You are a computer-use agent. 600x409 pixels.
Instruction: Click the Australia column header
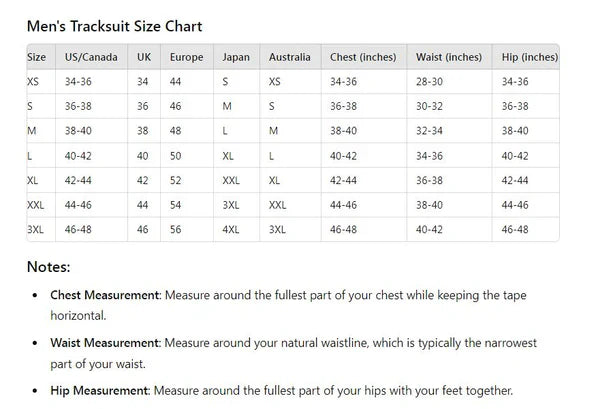[x=290, y=57]
